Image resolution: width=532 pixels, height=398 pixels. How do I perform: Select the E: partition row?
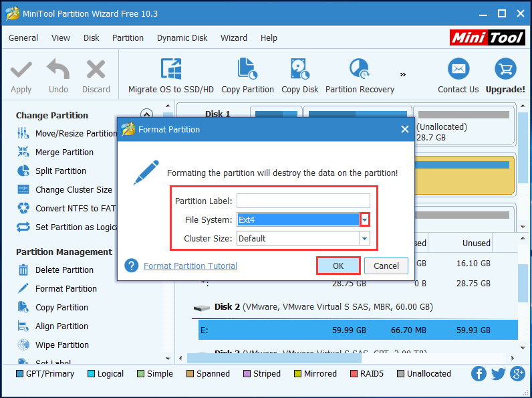[358, 330]
